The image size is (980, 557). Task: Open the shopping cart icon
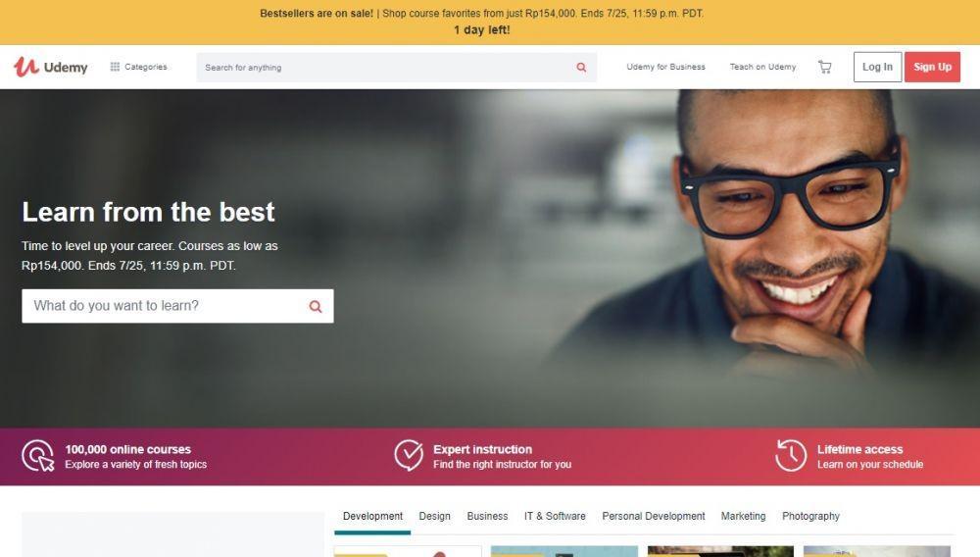824,67
